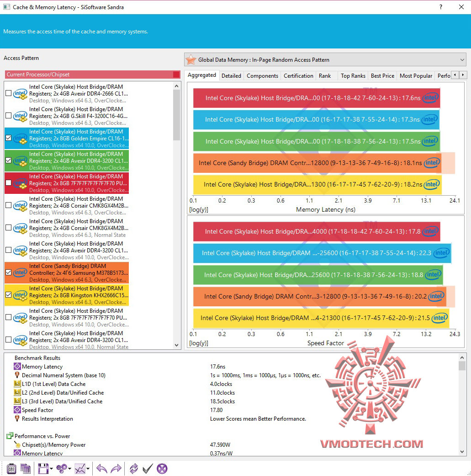Switch to the Components tab
This screenshot has height=476, width=471.
(262, 75)
